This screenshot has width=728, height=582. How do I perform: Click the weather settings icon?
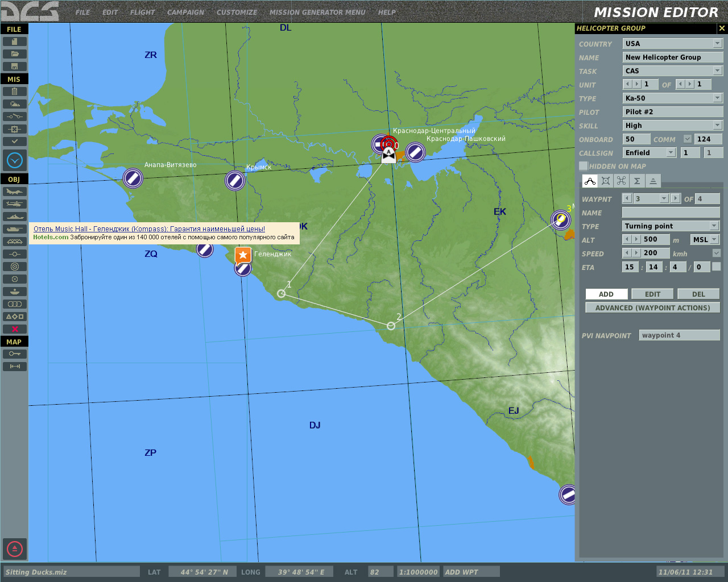[x=14, y=104]
